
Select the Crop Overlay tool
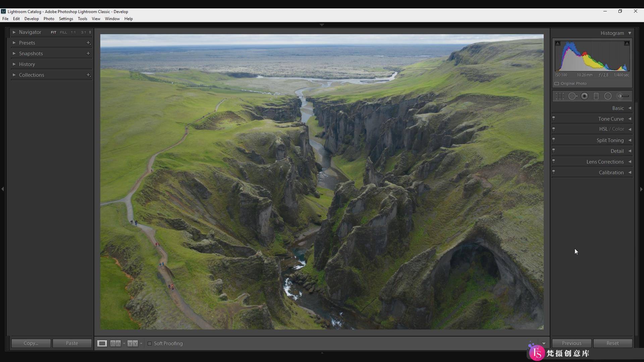[560, 96]
